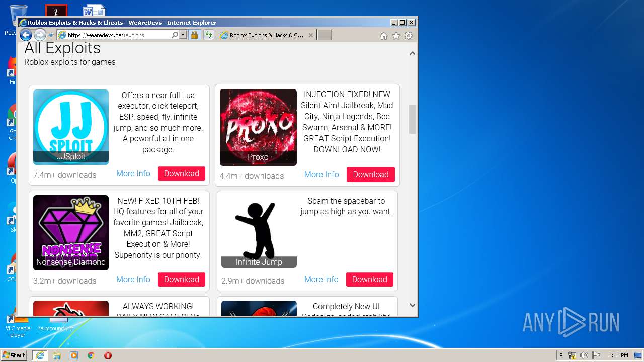Click the '2.9m+ downloads' text

[253, 281]
